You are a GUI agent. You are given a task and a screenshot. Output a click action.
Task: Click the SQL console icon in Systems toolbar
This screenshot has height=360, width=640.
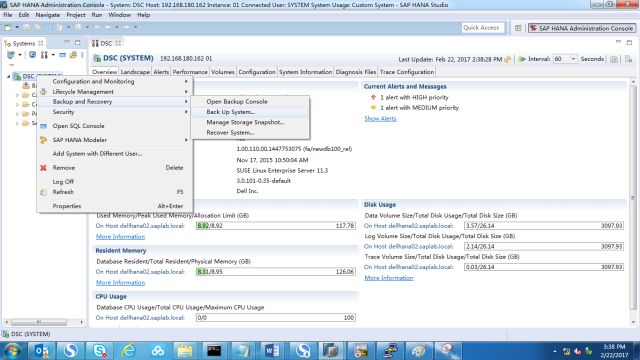62,55
